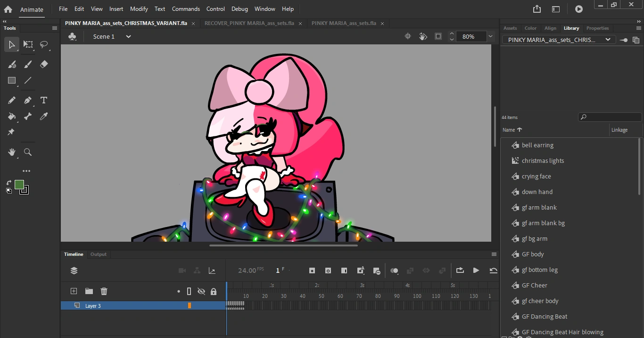Select the Selection tool

[12, 44]
